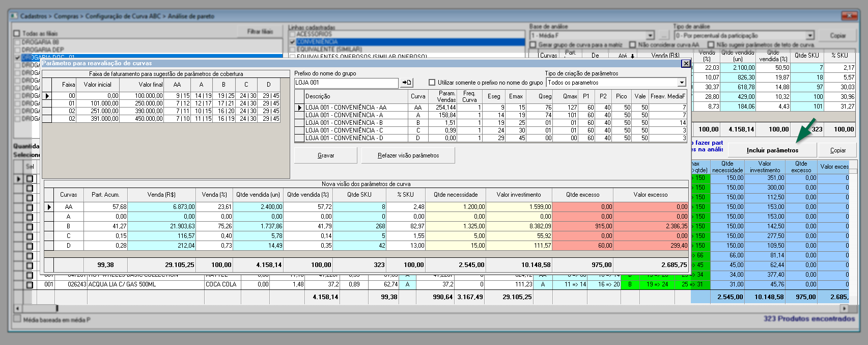The width and height of the screenshot is (868, 345).
Task: Open the 'Tipo de criação de parâmetros' dropdown
Action: coord(682,83)
